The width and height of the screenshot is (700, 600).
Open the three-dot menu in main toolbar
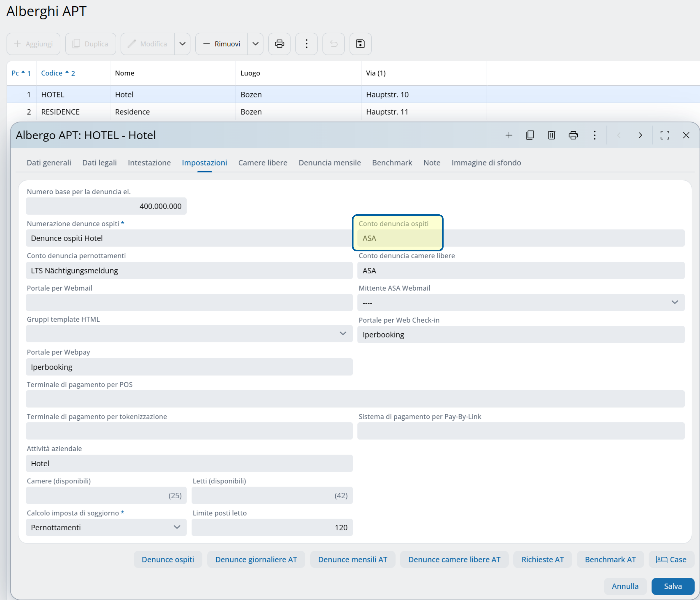[306, 44]
